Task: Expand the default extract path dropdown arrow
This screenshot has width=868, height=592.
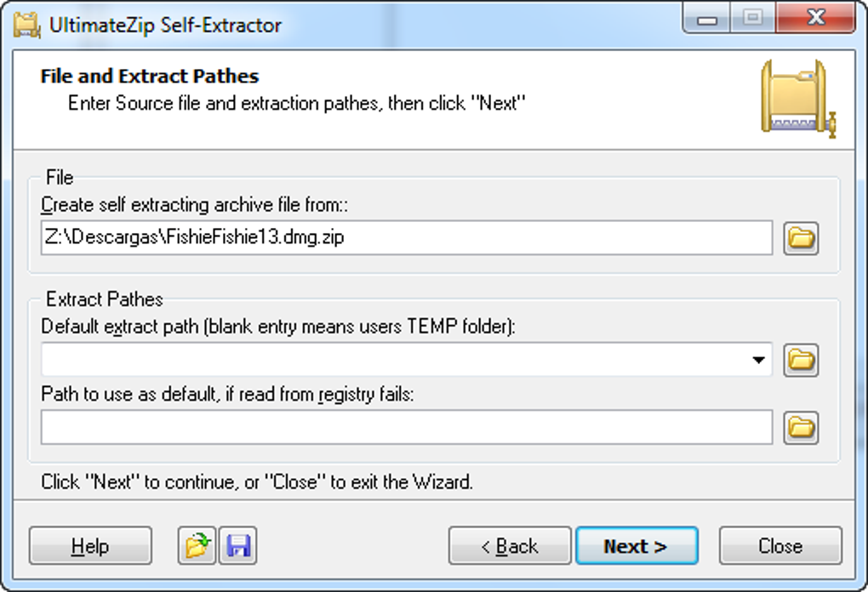Action: (758, 361)
